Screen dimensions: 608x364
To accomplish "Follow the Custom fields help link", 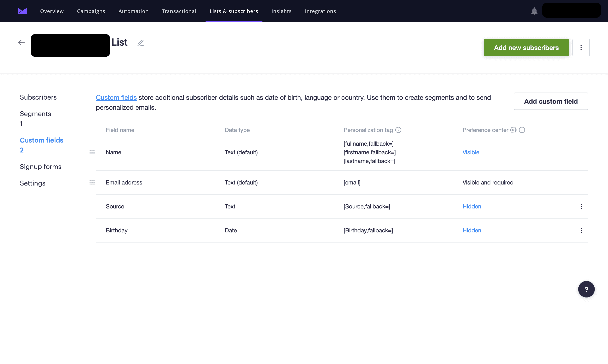I will 116,98.
